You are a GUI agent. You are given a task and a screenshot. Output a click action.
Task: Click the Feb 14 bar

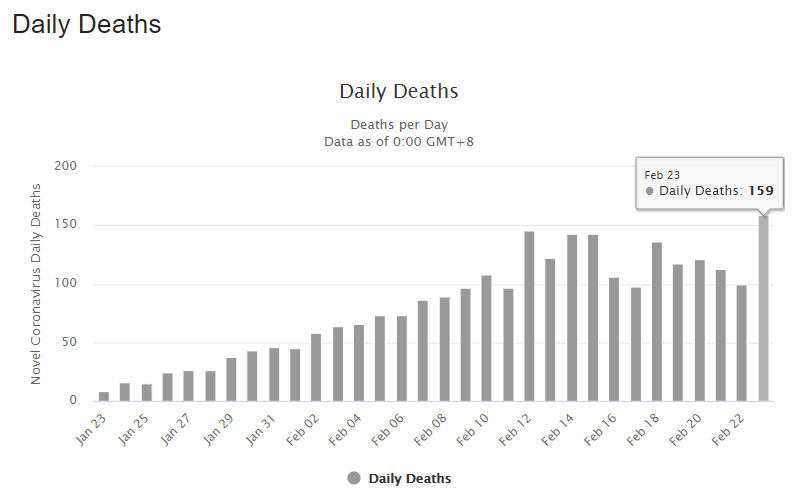572,317
